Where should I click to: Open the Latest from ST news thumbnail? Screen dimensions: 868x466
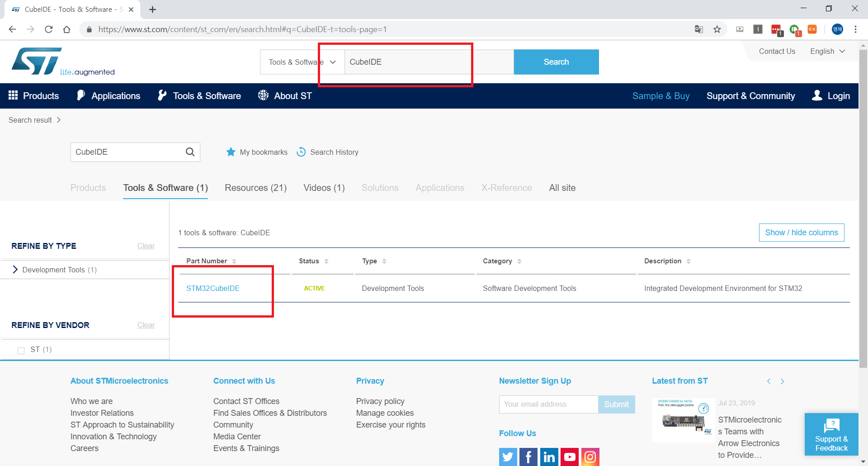point(684,420)
